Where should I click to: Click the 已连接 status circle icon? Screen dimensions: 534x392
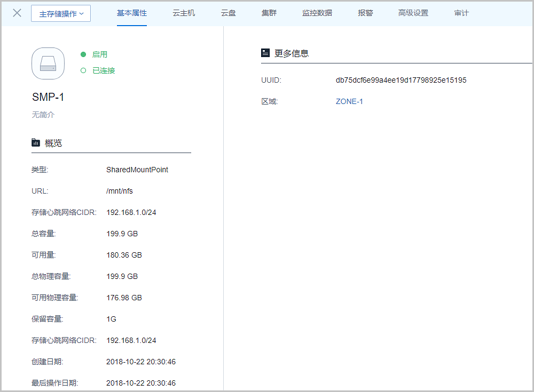point(83,70)
